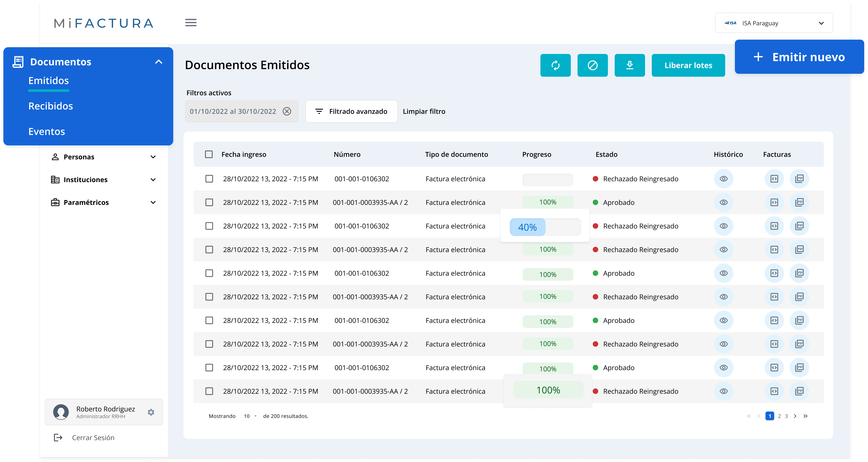This screenshot has height=462, width=868.
Task: Open PDF icon in the seventh table row
Action: (x=799, y=320)
